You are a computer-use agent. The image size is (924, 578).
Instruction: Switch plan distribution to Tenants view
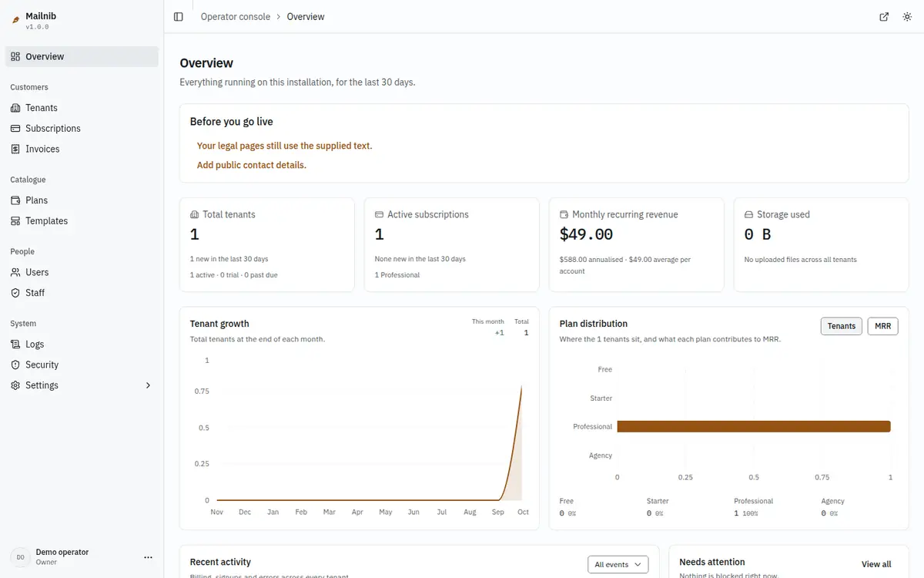pos(842,326)
